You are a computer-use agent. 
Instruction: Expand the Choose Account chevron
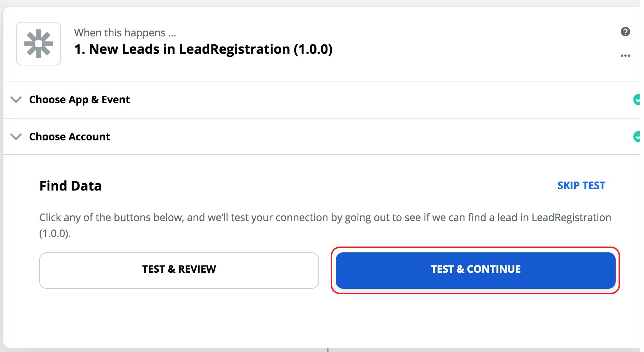[16, 137]
